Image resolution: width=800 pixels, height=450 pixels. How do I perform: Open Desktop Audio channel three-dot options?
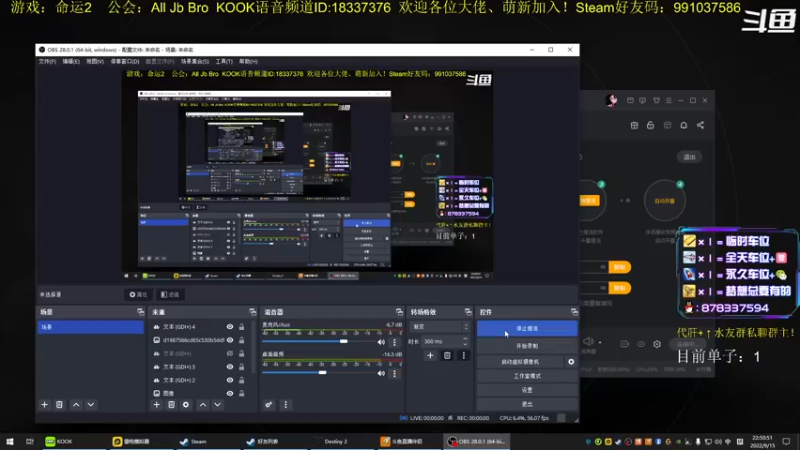coord(394,373)
